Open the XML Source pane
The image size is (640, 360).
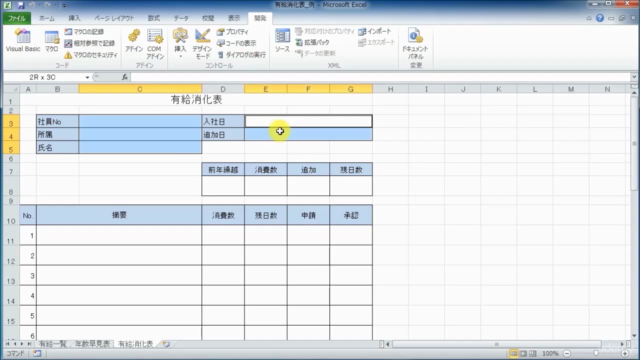pyautogui.click(x=282, y=40)
